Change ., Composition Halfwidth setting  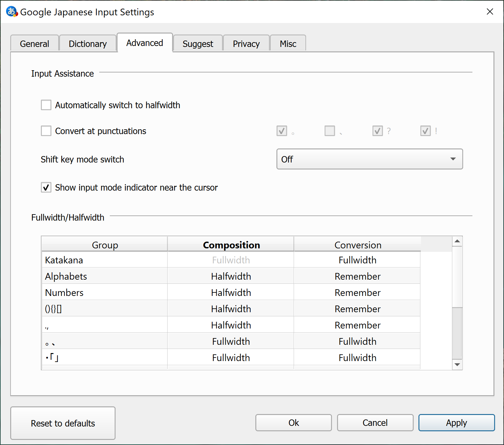[231, 325]
